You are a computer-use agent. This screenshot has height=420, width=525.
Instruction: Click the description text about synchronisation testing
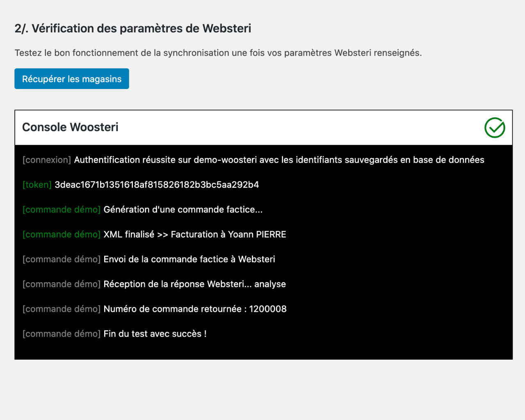click(218, 53)
